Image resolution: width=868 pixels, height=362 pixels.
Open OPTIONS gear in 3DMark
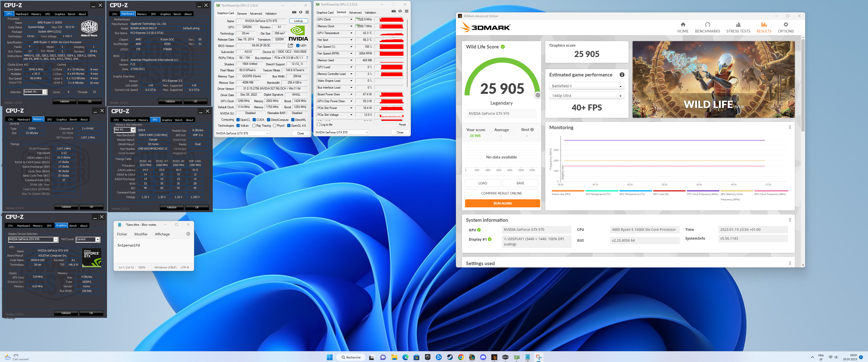[x=785, y=27]
